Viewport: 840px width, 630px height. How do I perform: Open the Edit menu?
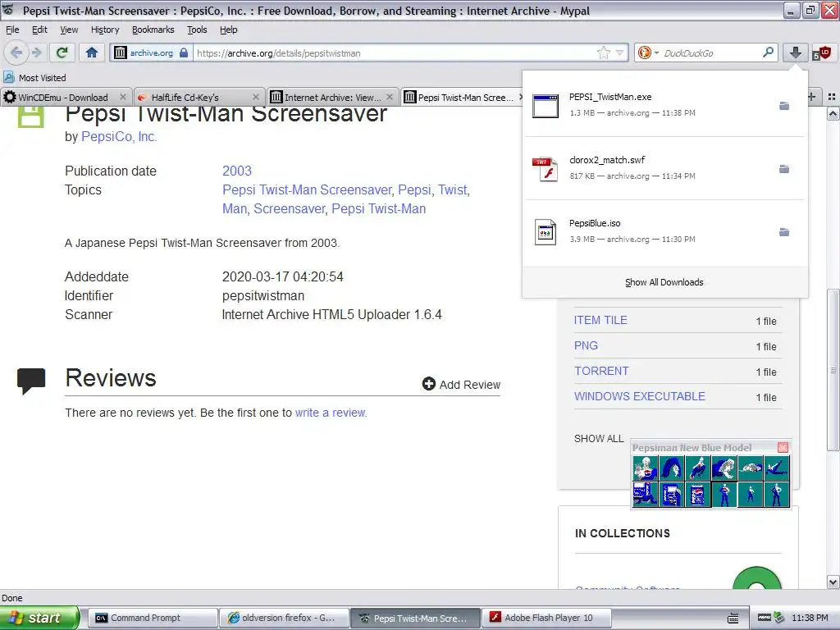pos(39,30)
